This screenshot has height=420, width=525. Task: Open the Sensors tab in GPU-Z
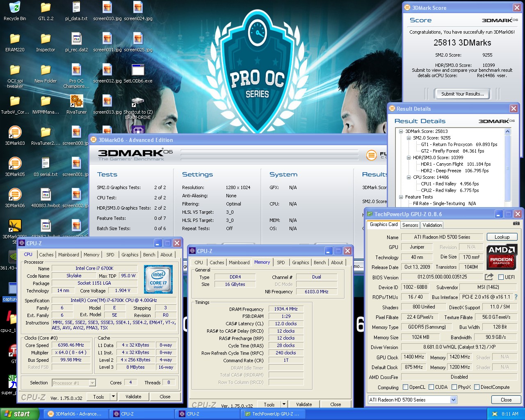[410, 225]
